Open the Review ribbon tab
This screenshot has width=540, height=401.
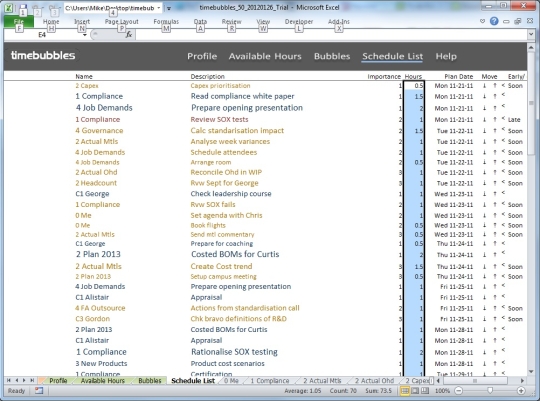pos(231,21)
